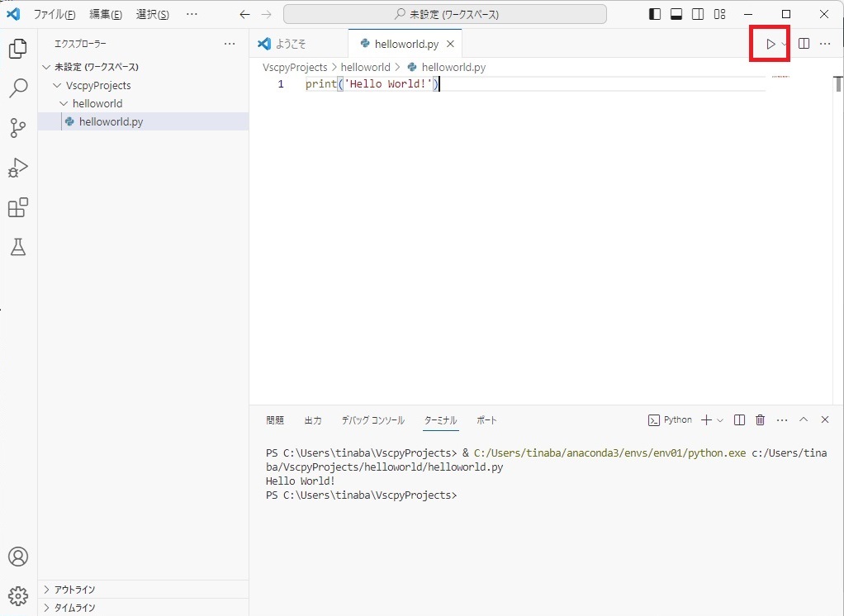
Task: Split the editor to the right
Action: (804, 44)
